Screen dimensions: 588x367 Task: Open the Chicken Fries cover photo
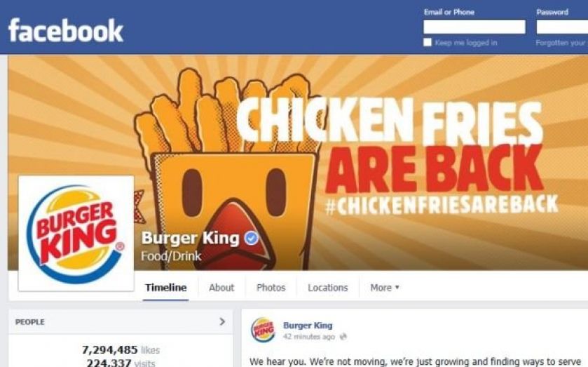[360, 150]
